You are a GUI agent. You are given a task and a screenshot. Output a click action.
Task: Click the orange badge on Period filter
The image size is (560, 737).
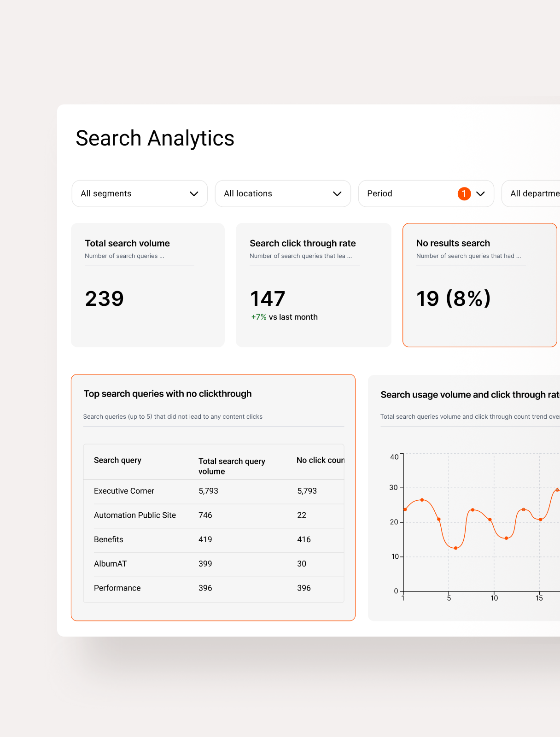pos(464,193)
